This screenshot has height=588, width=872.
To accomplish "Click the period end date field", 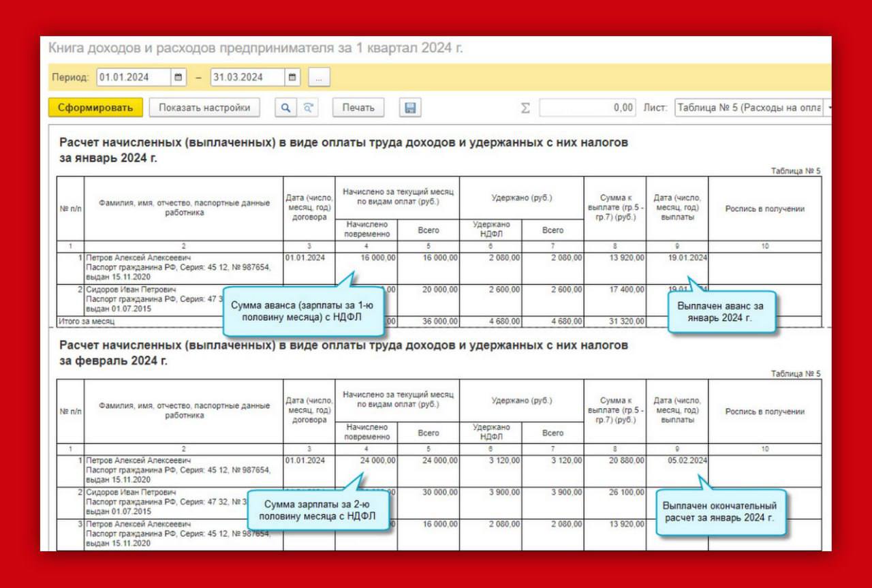I will coord(247,78).
